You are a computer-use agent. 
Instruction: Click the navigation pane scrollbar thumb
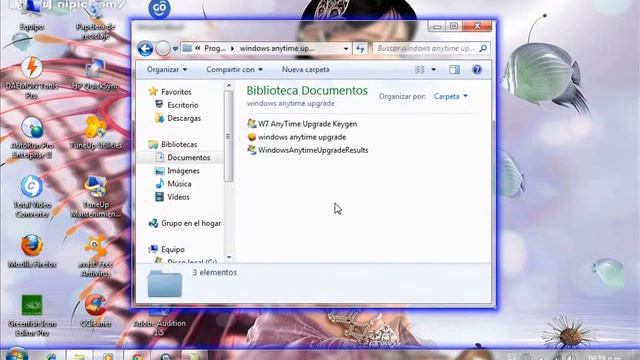click(229, 136)
